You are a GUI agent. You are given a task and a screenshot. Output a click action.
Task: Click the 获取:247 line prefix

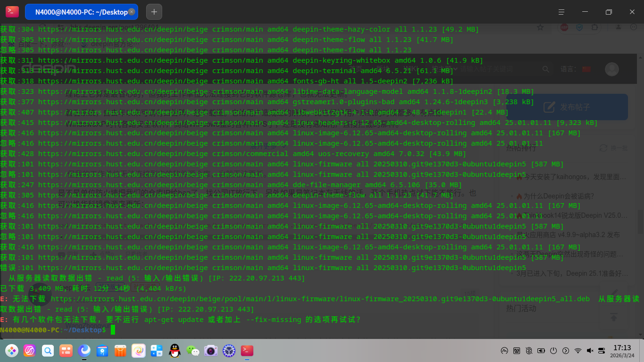tap(17, 185)
